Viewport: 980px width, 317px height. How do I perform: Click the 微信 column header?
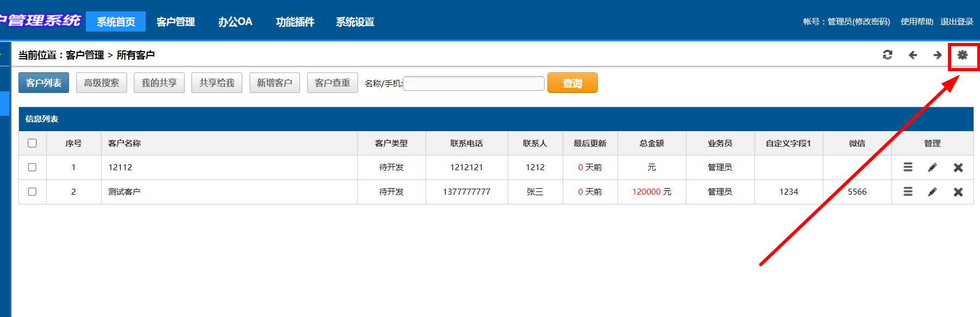pyautogui.click(x=857, y=143)
